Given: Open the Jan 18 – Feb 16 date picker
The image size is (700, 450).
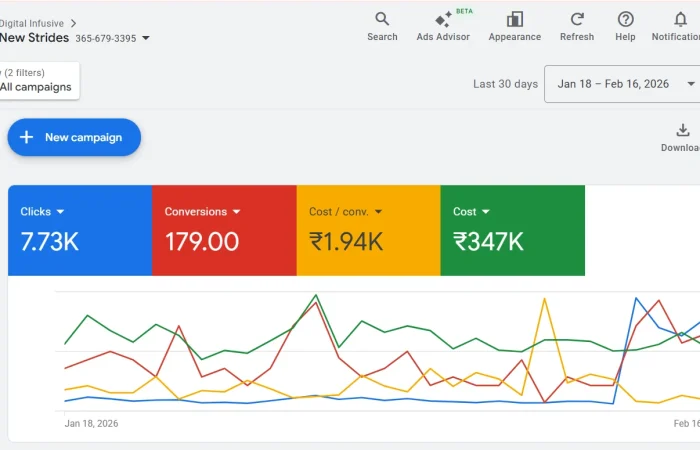Looking at the screenshot, I should pyautogui.click(x=621, y=84).
